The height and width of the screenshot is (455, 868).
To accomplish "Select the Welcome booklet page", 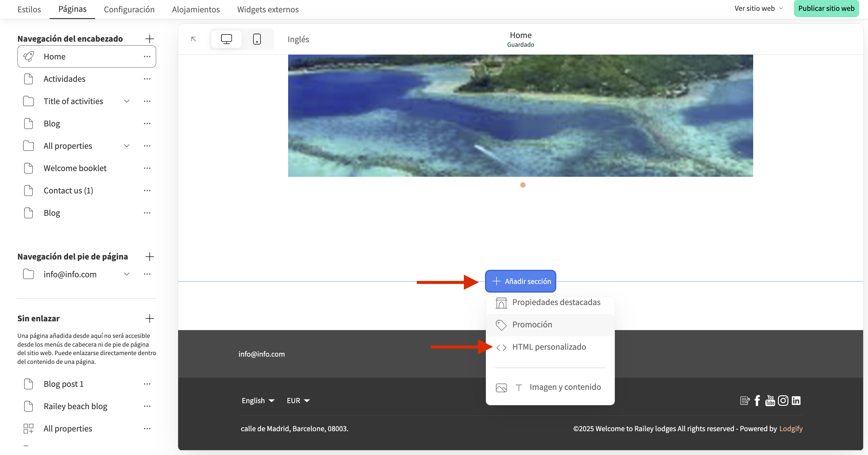I will pyautogui.click(x=75, y=168).
